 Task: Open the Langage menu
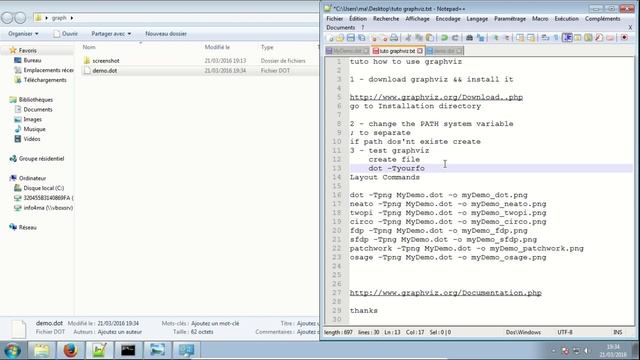477,19
